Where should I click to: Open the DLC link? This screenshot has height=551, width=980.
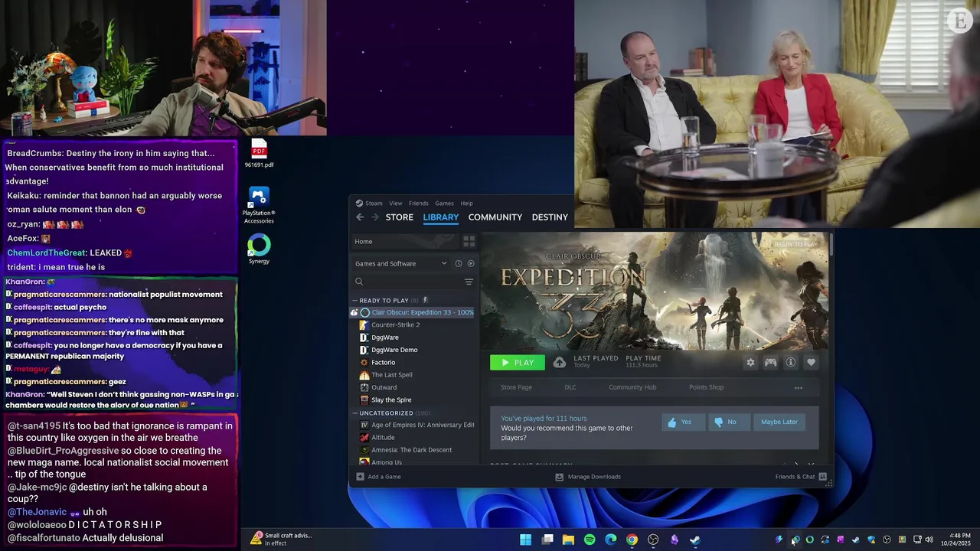[x=570, y=387]
